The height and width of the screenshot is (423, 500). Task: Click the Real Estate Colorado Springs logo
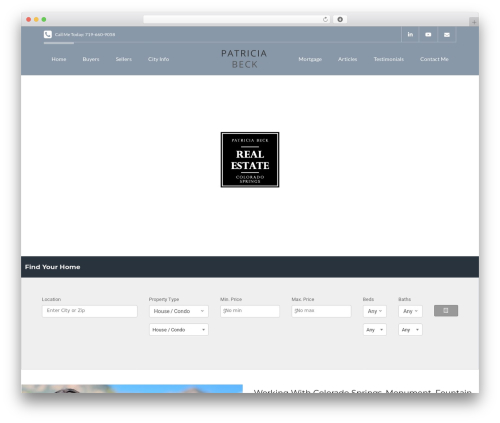coord(250,160)
